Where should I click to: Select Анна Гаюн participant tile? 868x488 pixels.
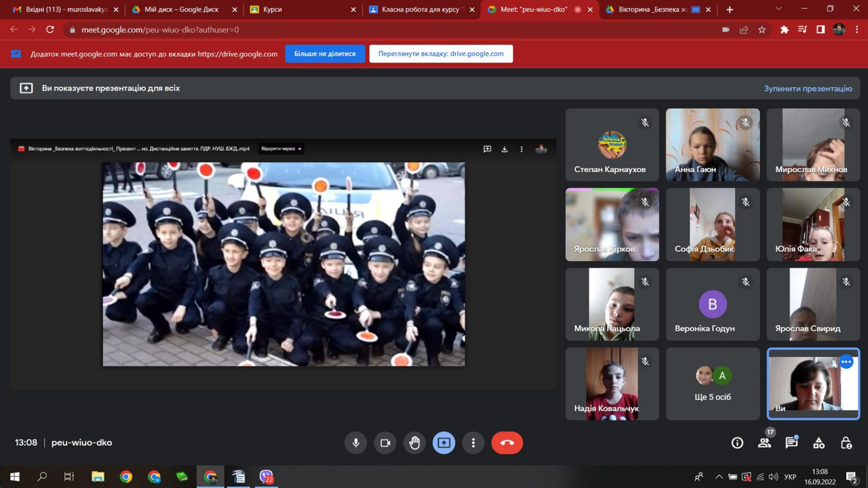[x=713, y=145]
